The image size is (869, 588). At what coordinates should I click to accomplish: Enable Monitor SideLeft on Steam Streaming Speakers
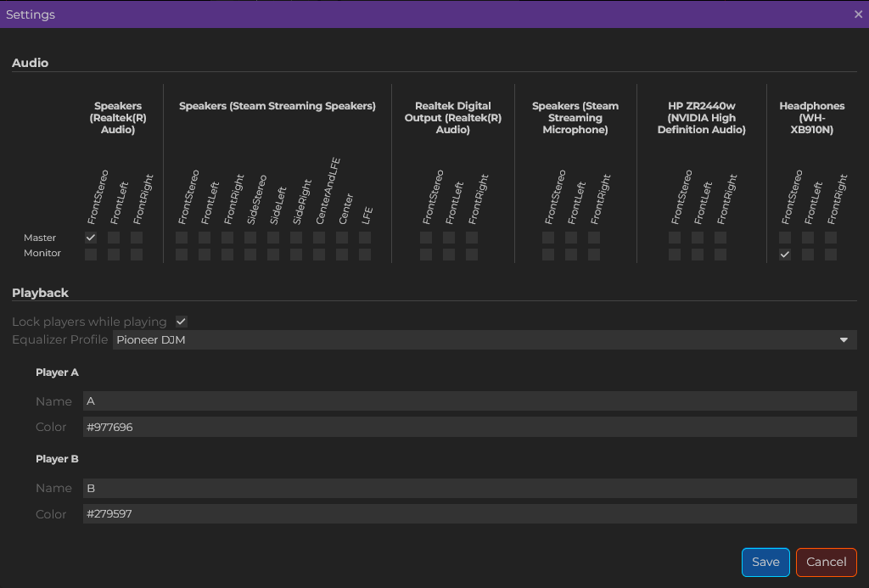[273, 255]
